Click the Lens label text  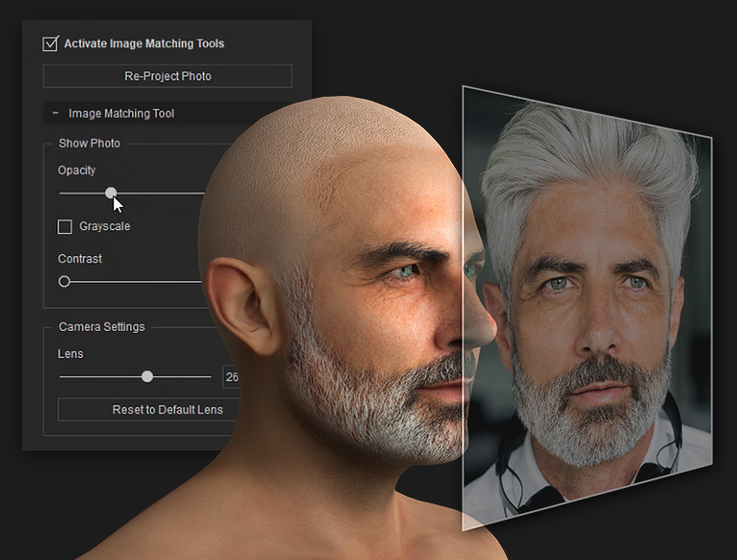[x=70, y=354]
